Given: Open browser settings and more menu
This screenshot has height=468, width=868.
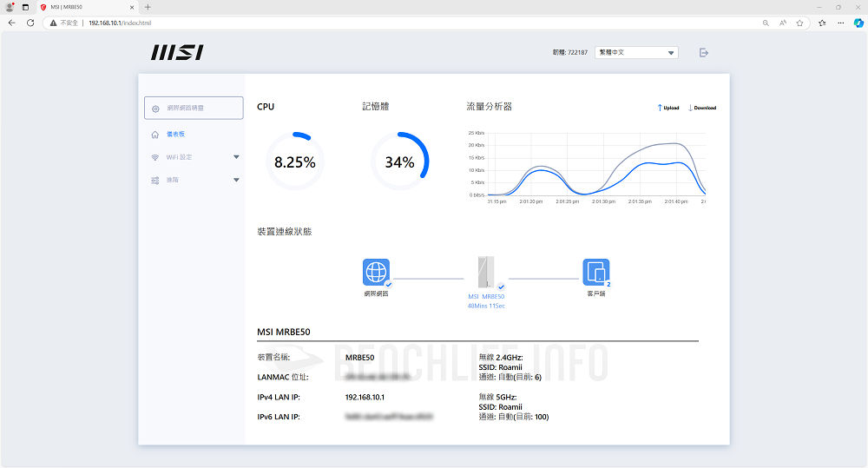Looking at the screenshot, I should pyautogui.click(x=841, y=23).
